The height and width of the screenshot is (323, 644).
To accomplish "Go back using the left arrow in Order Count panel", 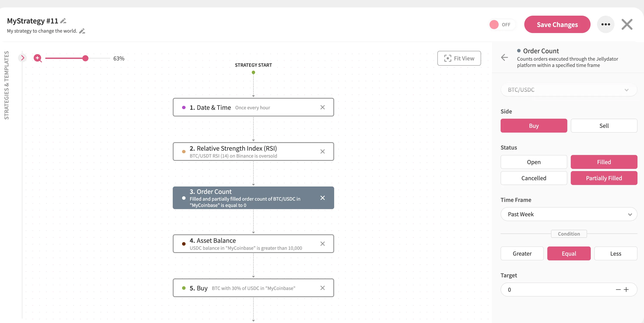I will click(504, 58).
